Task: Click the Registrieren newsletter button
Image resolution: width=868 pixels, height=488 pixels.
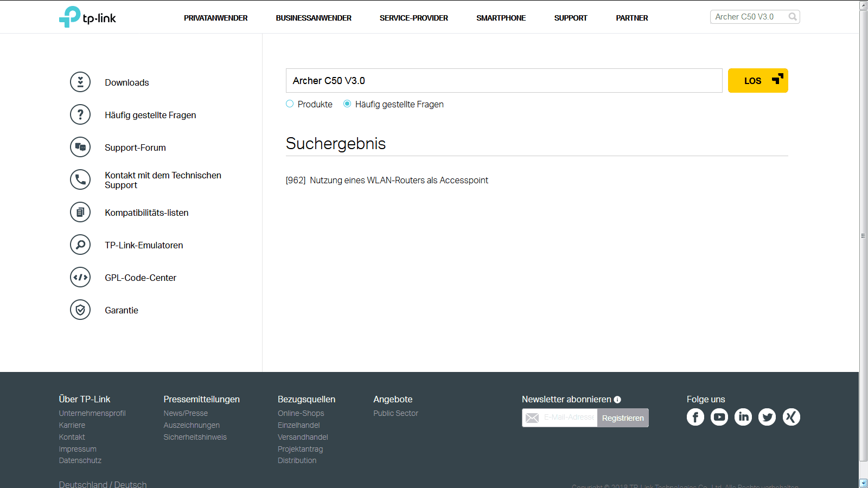Action: (623, 418)
